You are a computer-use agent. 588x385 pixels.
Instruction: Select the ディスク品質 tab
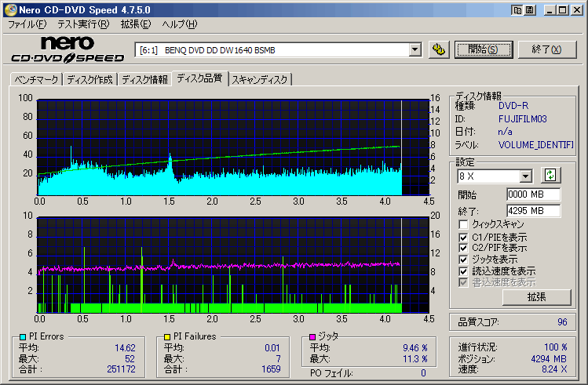199,78
